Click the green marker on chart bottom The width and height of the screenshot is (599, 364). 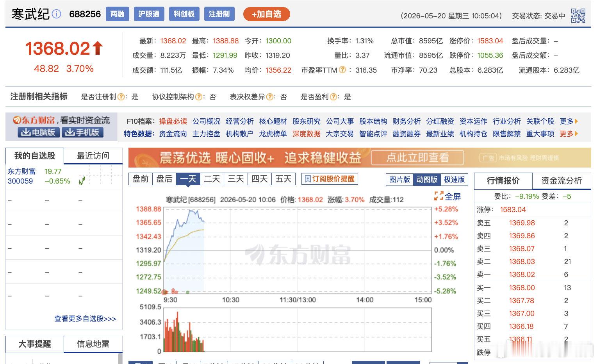point(188,292)
